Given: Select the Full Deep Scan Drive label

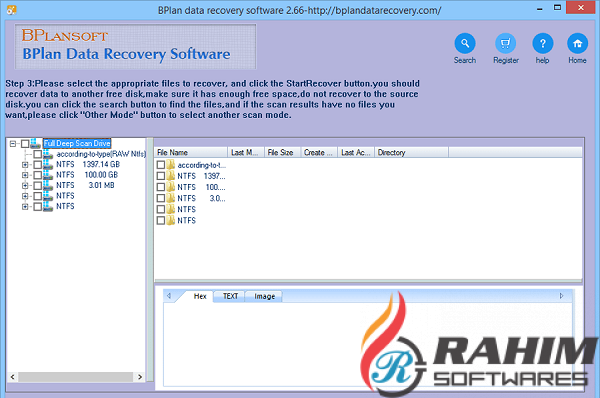Looking at the screenshot, I should pyautogui.click(x=77, y=144).
